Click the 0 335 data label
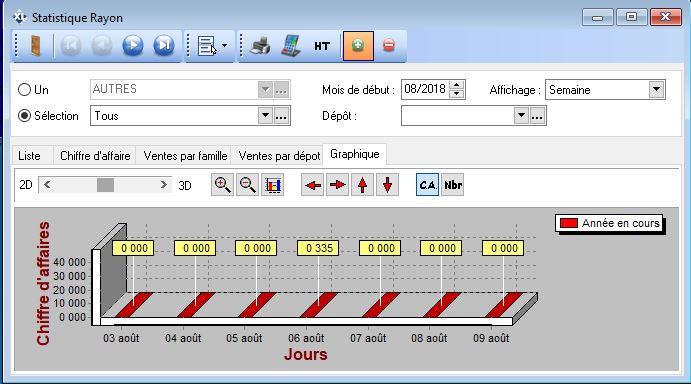Screen dimensions: 691x384 pos(319,248)
